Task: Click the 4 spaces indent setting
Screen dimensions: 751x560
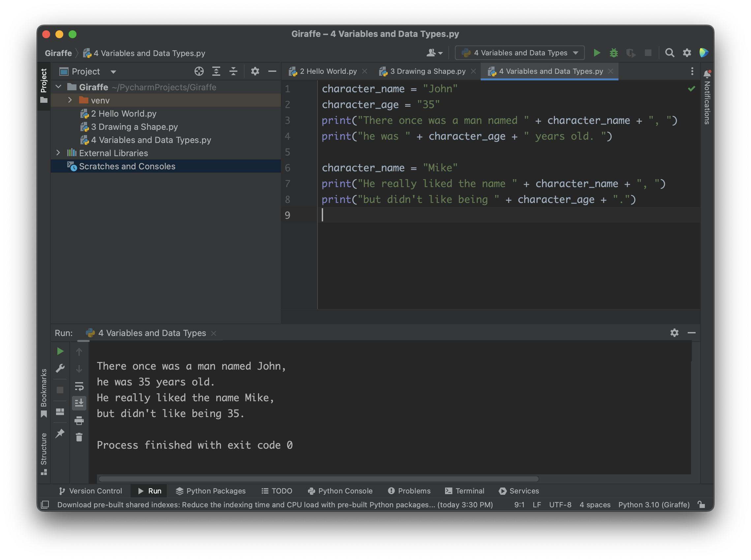Action: tap(595, 505)
